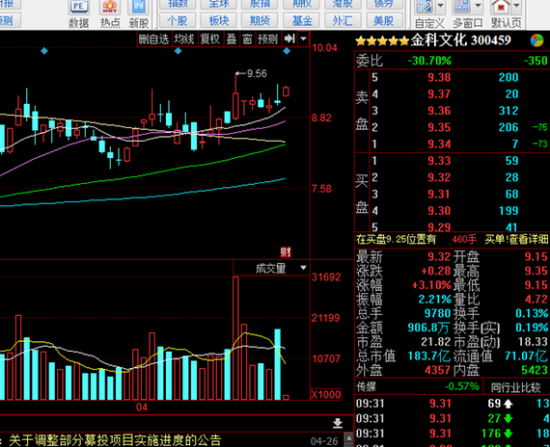Expand the 自定义 dropdown arrow
Viewport: 550px width, 447px height.
tap(441, 5)
